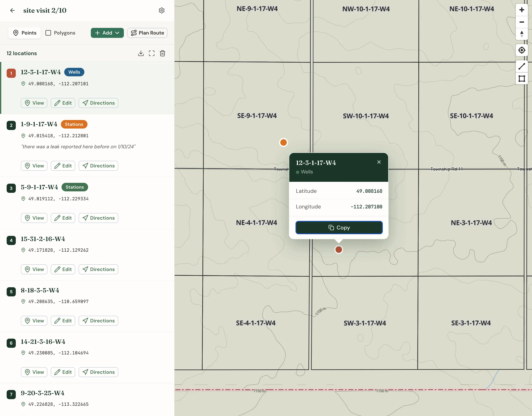
Task: Select the polygon draw tool
Action: tap(522, 78)
